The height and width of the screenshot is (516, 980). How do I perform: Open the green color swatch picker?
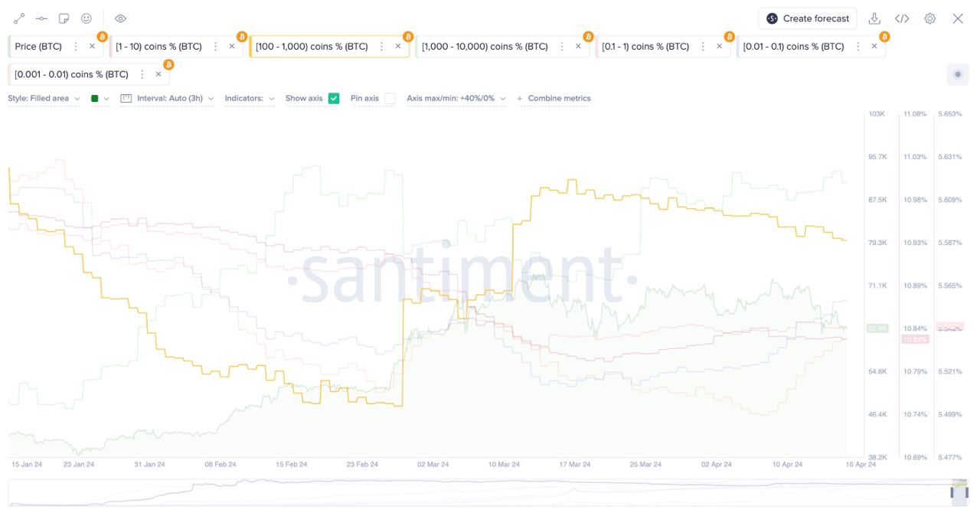(x=100, y=98)
